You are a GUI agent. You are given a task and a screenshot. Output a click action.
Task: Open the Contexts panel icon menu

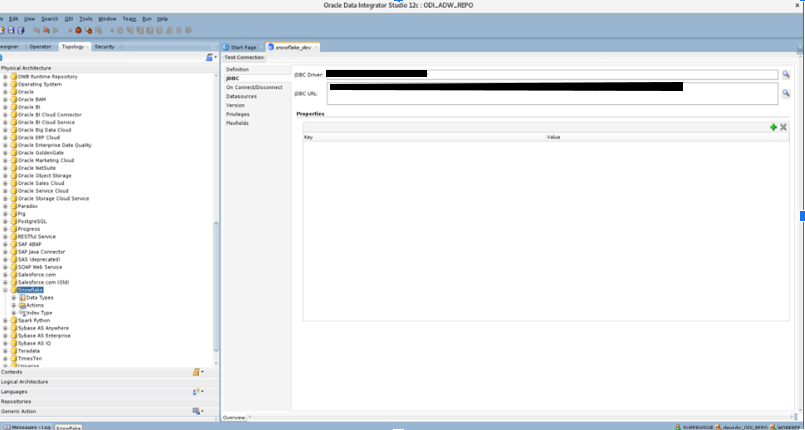[198, 372]
